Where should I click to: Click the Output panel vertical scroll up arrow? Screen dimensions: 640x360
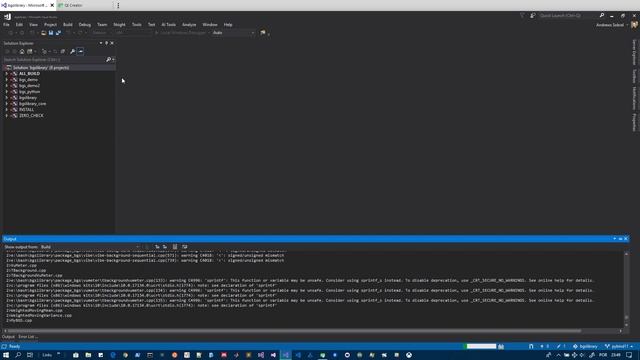tap(626, 254)
